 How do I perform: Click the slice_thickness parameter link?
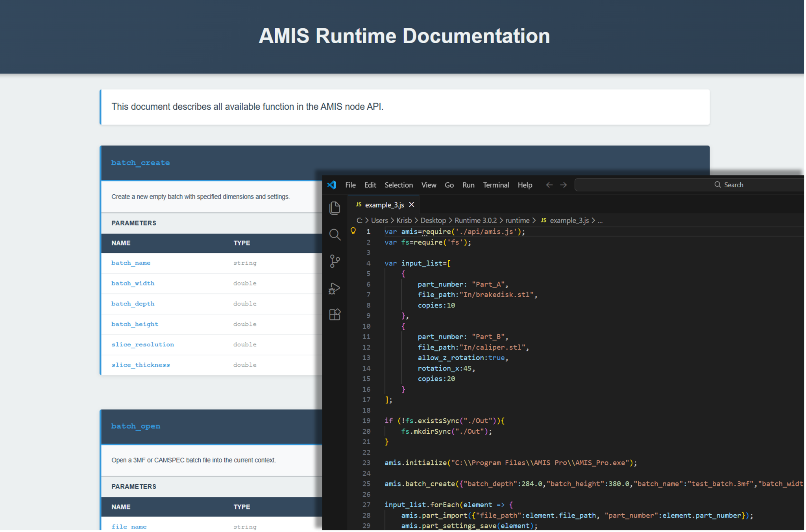click(140, 364)
